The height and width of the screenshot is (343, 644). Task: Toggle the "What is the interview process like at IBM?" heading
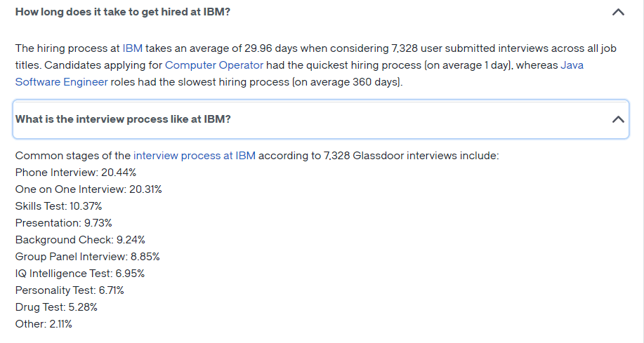(123, 119)
